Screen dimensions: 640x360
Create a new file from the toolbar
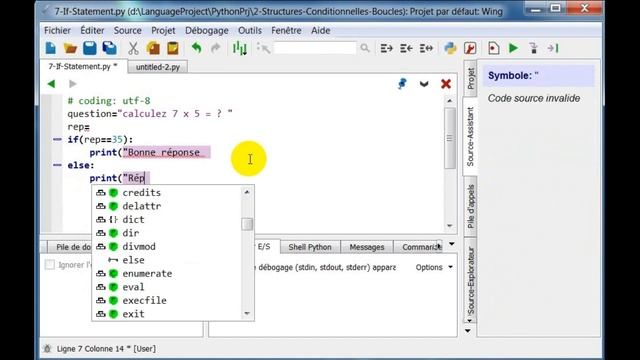(x=51, y=48)
